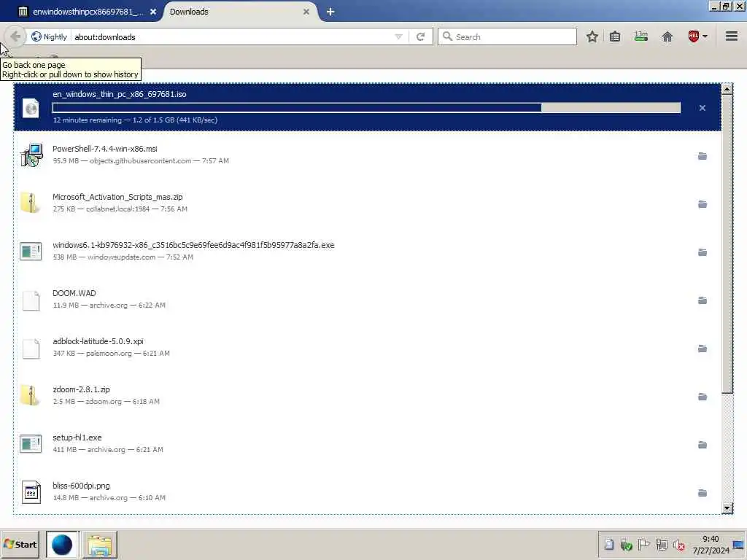Click the zip icon of zdoom-2.8.1
The width and height of the screenshot is (747, 560).
tap(30, 395)
